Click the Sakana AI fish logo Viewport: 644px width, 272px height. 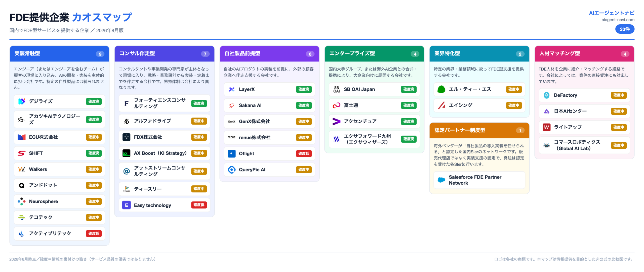tap(232, 105)
